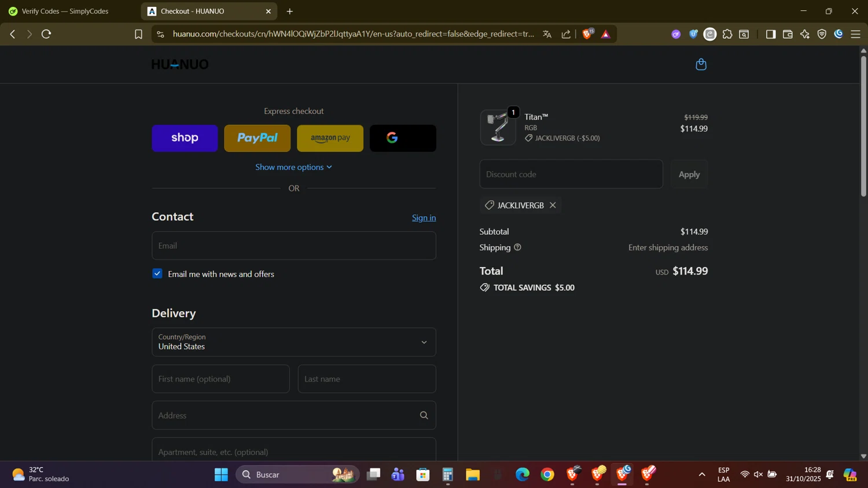Open the weather widget 32°C
Viewport: 868px width, 488px height.
(x=41, y=475)
